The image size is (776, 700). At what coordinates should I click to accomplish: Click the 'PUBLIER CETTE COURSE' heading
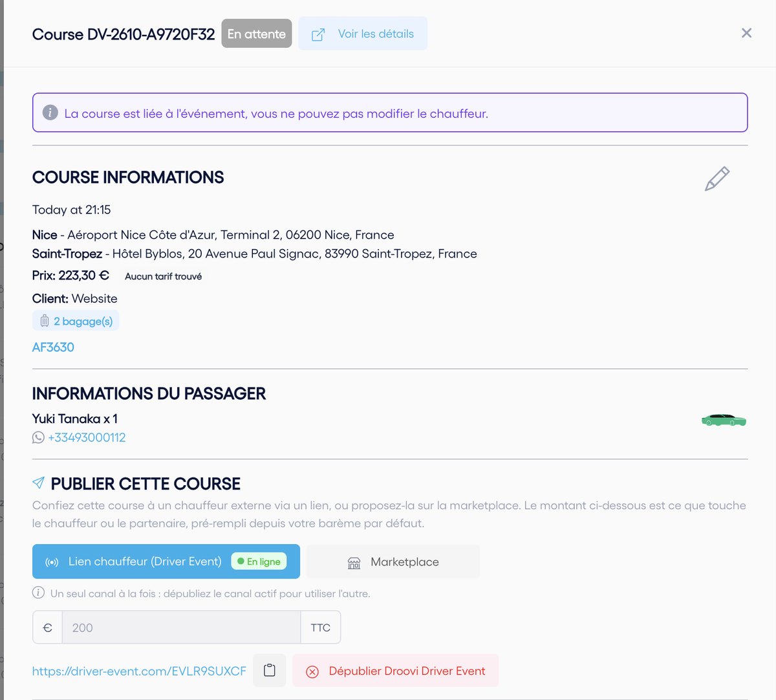[145, 483]
